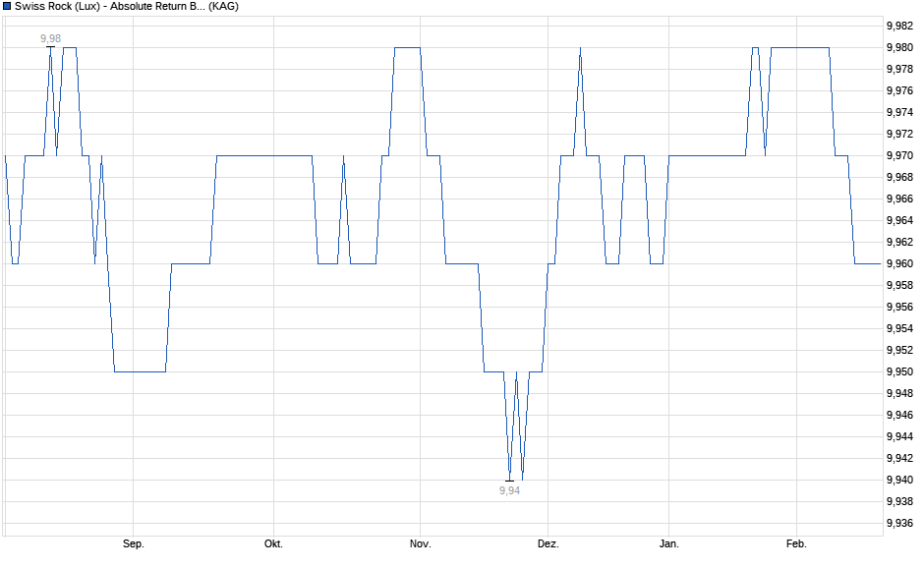Select the Sep. axis label
924x569 pixels.
click(x=135, y=541)
